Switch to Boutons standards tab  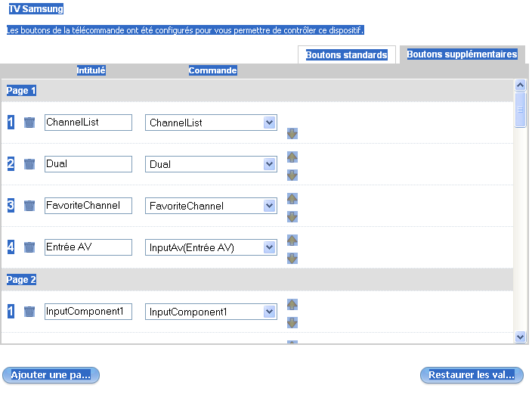[346, 55]
